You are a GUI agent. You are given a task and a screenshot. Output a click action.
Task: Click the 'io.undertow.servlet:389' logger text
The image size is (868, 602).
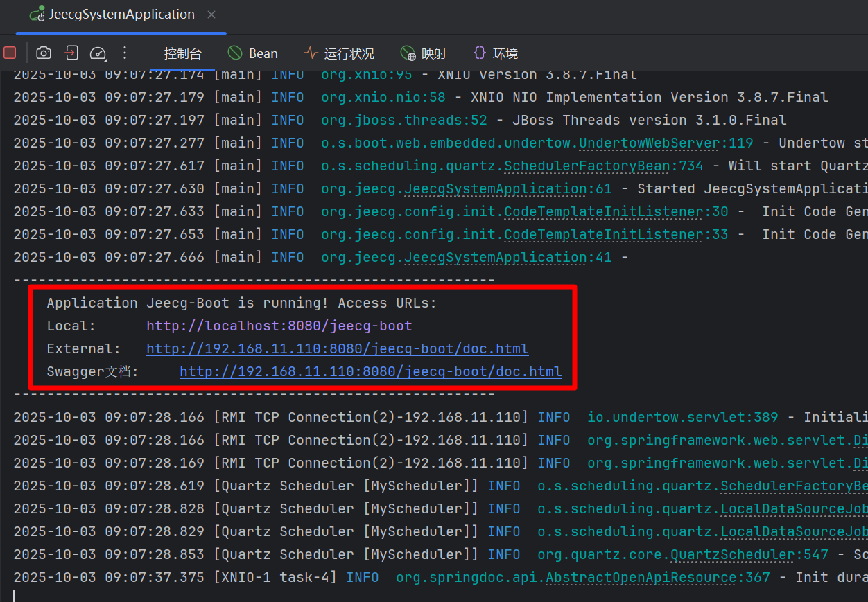click(x=683, y=417)
